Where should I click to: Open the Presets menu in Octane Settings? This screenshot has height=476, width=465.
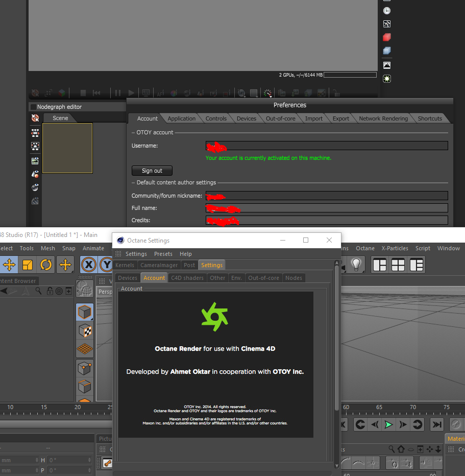coord(163,254)
